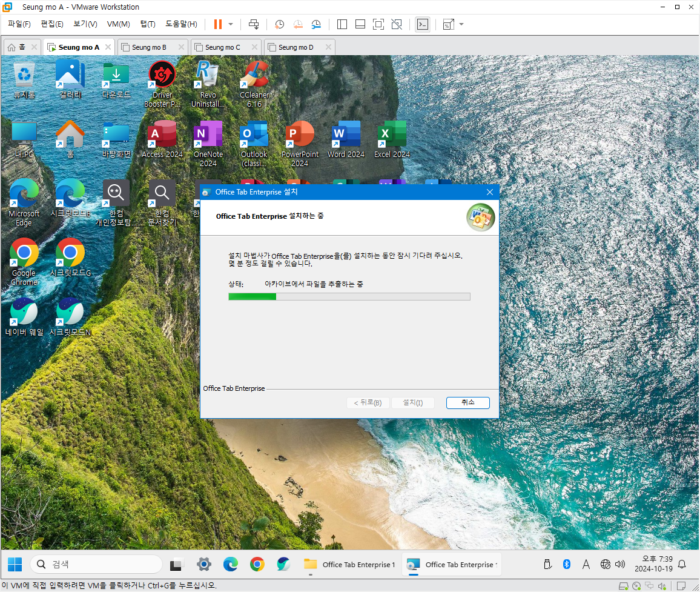The image size is (700, 592).
Task: Open Task View on guest taskbar
Action: click(x=177, y=565)
